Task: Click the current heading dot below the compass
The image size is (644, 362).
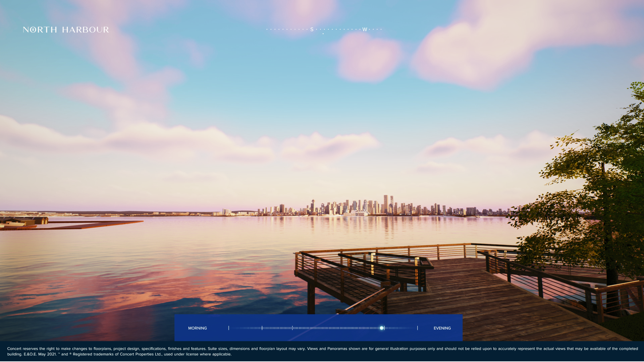Action: tap(323, 34)
